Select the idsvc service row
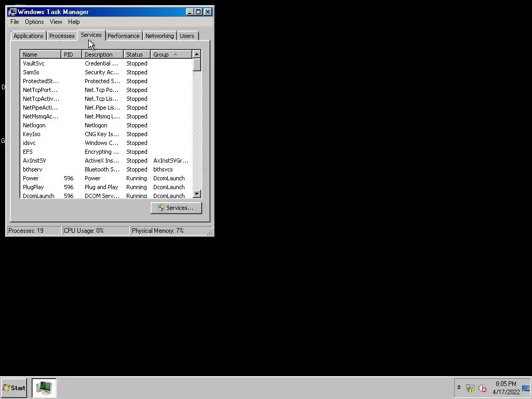The width and height of the screenshot is (532, 399). (x=106, y=143)
